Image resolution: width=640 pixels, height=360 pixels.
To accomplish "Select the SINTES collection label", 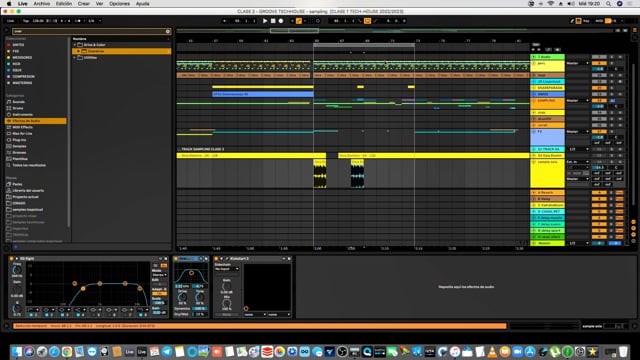I will click(18, 45).
